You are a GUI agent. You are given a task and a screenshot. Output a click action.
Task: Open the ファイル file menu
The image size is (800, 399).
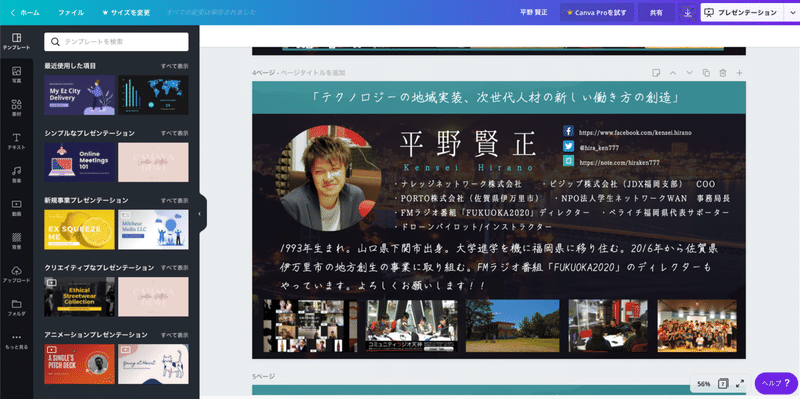71,13
